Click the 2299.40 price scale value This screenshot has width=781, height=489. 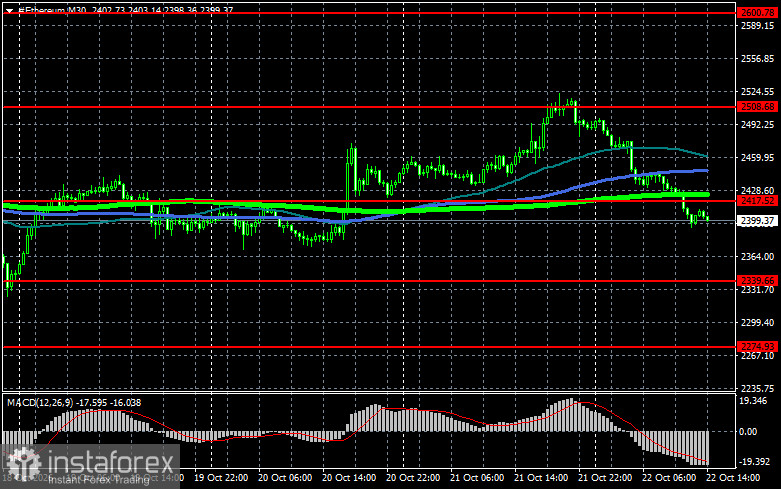tap(757, 323)
